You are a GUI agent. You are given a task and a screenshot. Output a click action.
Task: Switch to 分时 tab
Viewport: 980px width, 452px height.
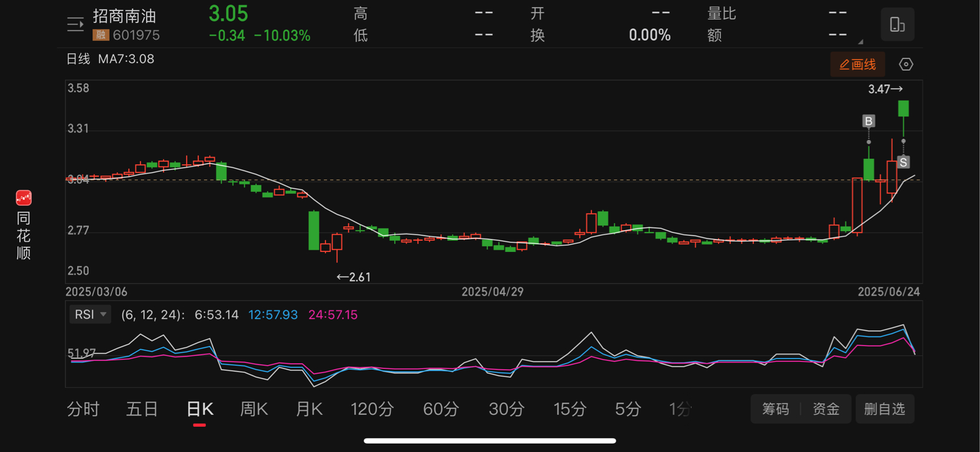pos(83,409)
